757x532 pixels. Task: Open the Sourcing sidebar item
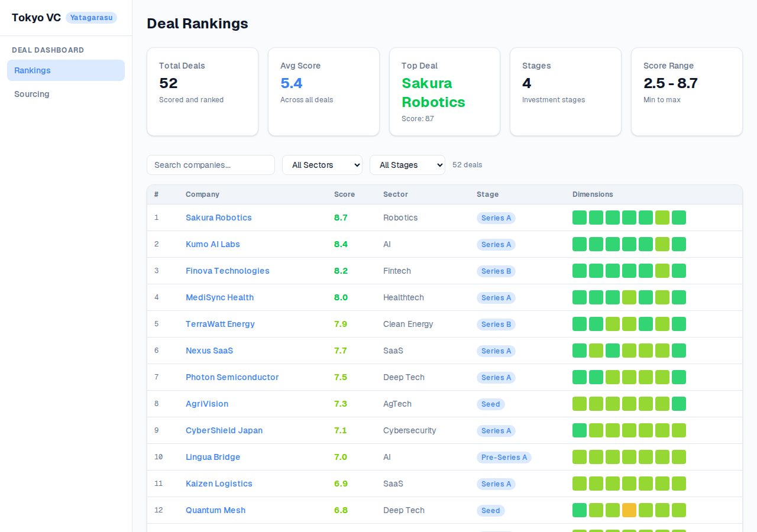[x=66, y=94]
